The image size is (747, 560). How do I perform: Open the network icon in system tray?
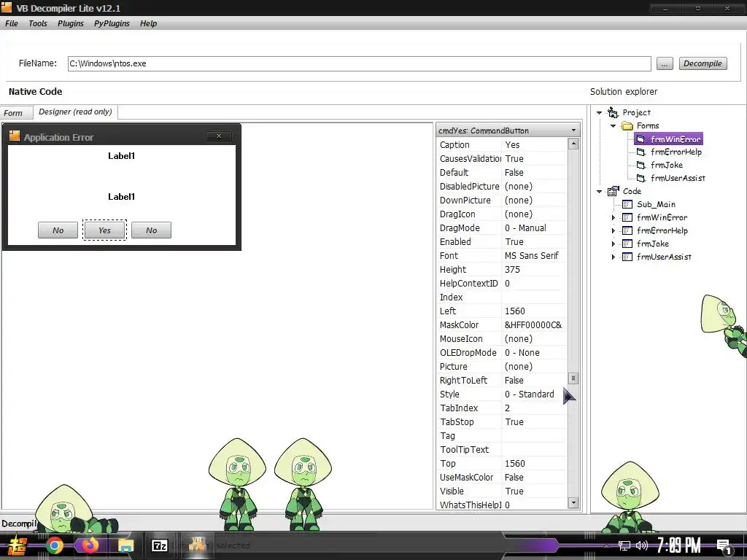[624, 545]
